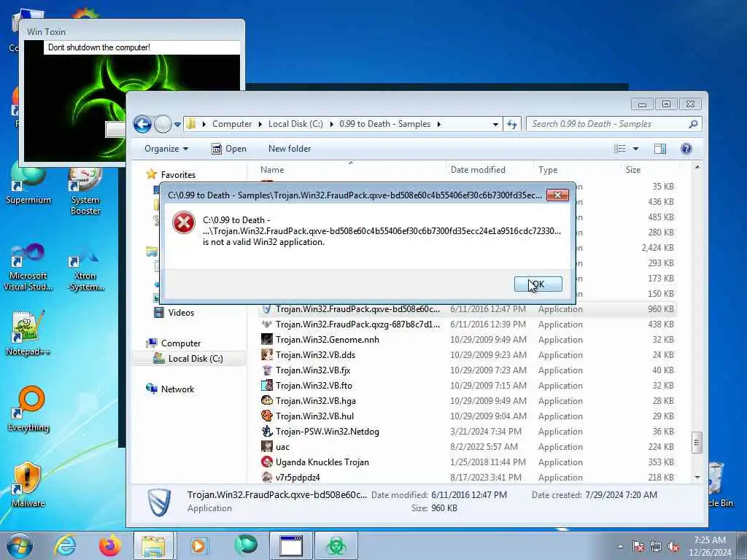Go back in Explorer navigation
Screen dimensions: 747x560
(x=142, y=124)
